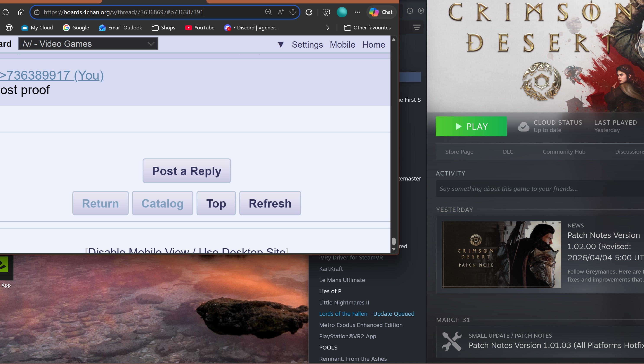644x364 pixels.
Task: Click the read aloud icon
Action: point(281,12)
